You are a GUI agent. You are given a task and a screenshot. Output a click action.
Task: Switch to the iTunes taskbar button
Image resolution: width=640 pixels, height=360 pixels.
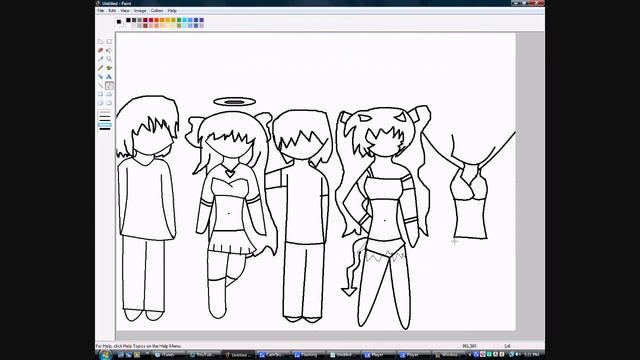pos(169,355)
